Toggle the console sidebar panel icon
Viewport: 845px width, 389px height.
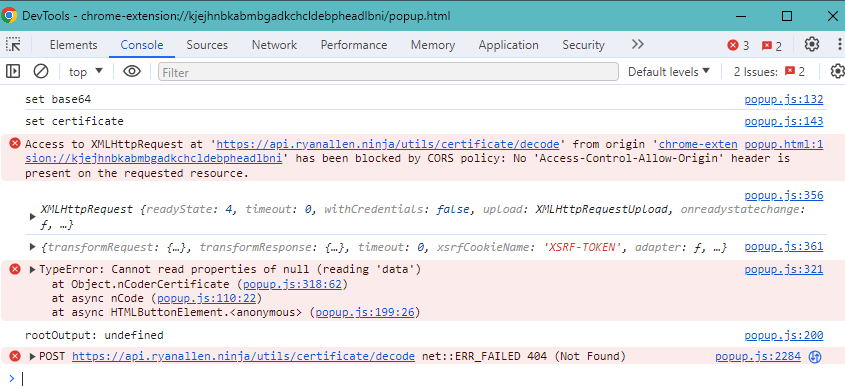coord(13,71)
